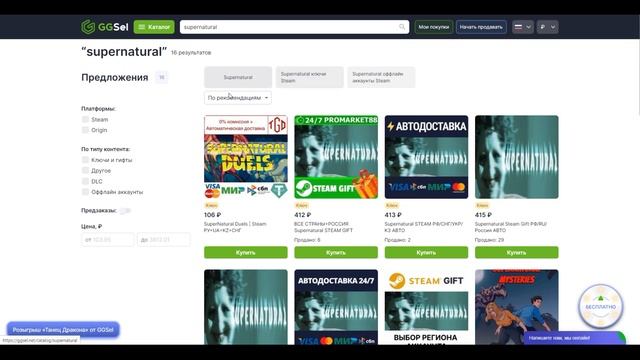The width and height of the screenshot is (640, 360).
Task: Click the Продано: 29 text
Action: 489,240
